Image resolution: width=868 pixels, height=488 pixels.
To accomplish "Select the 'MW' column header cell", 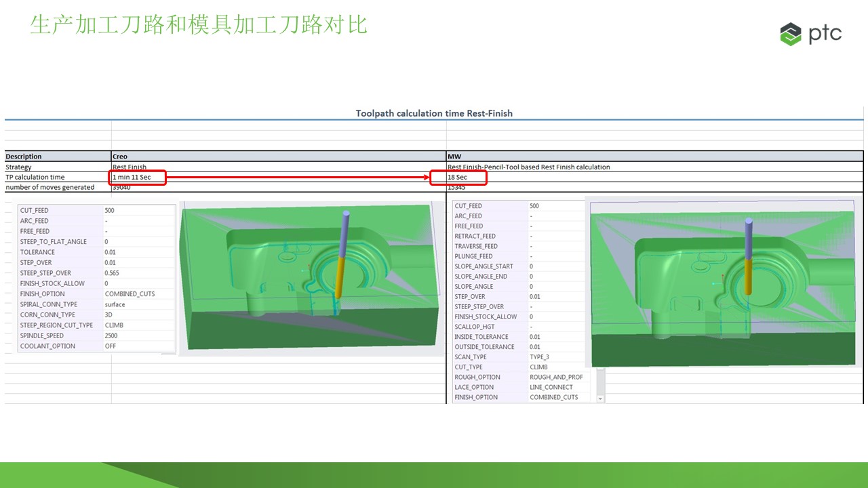I will (x=655, y=157).
